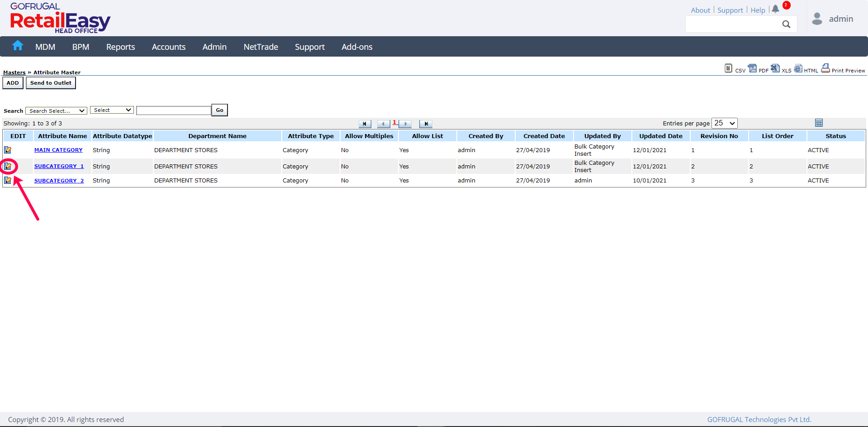Open the notifications bell
868x427 pixels.
tap(775, 9)
